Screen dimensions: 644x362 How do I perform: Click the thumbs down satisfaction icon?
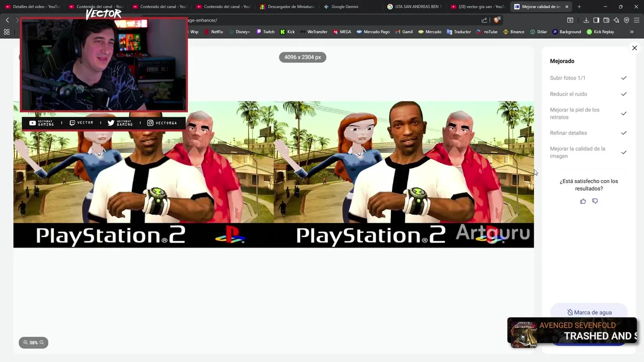pos(595,201)
